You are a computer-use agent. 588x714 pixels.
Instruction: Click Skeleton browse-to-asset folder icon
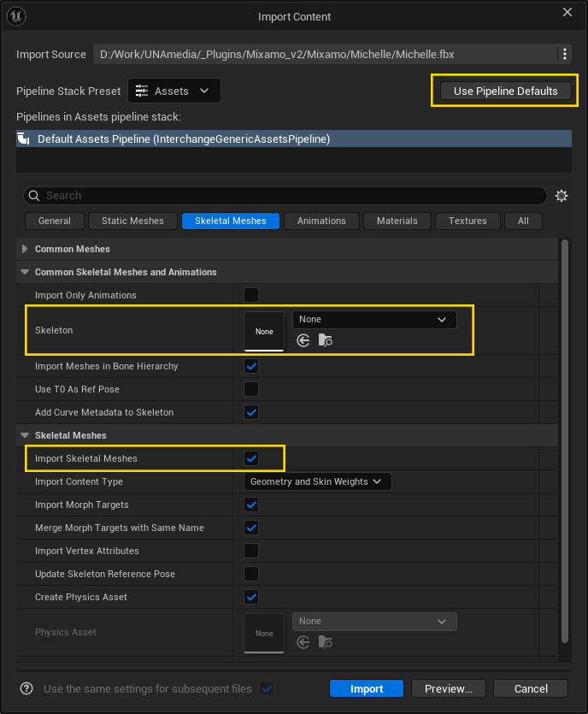pyautogui.click(x=325, y=340)
